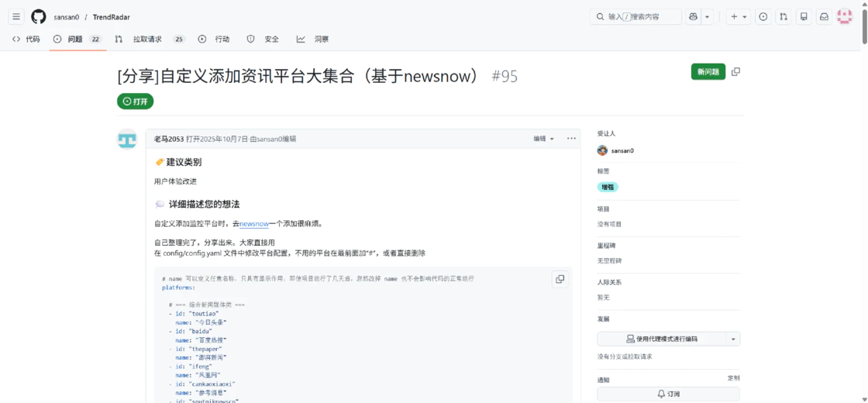
Task: Click the green 新问题 button
Action: [708, 72]
